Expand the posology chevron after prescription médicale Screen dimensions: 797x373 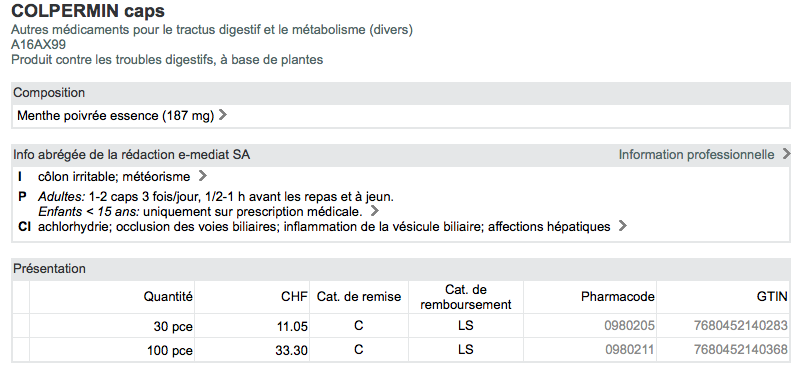[x=375, y=210]
